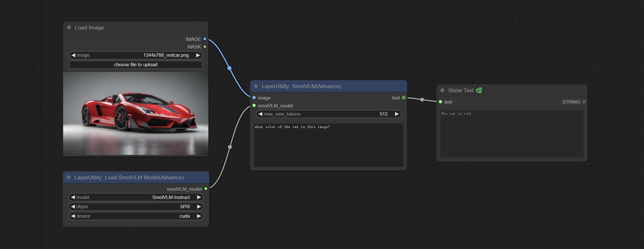Click the MASK output port on Load Image
This screenshot has width=644, height=249.
click(x=205, y=47)
